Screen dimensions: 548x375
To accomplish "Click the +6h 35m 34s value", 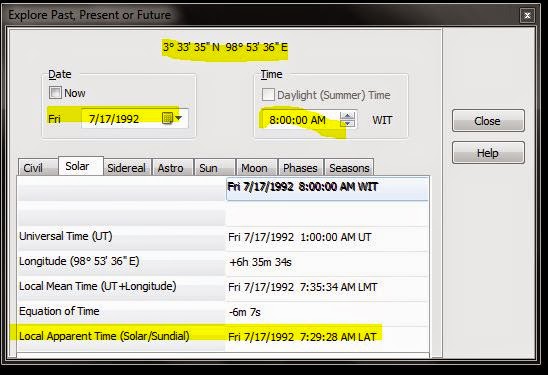I will coord(260,262).
